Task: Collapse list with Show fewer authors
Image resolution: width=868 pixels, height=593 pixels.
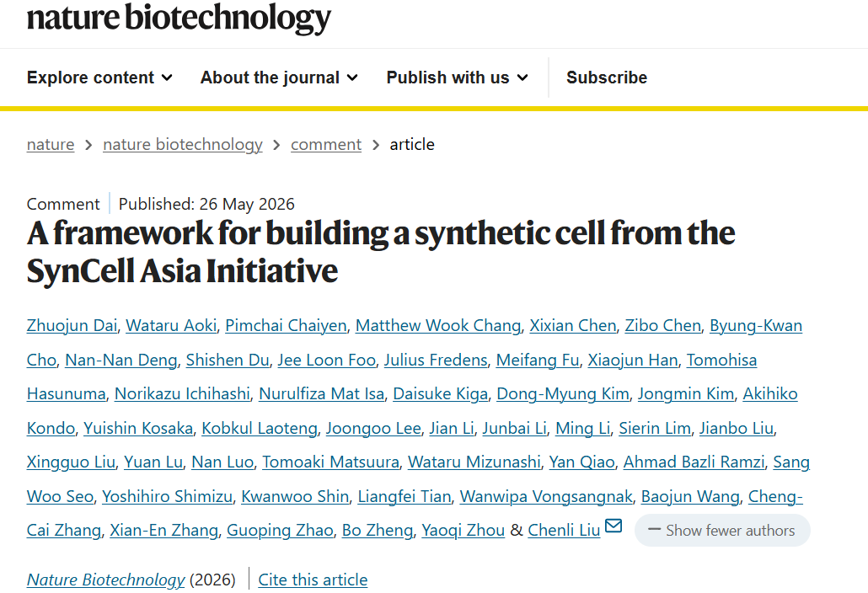Action: [722, 530]
